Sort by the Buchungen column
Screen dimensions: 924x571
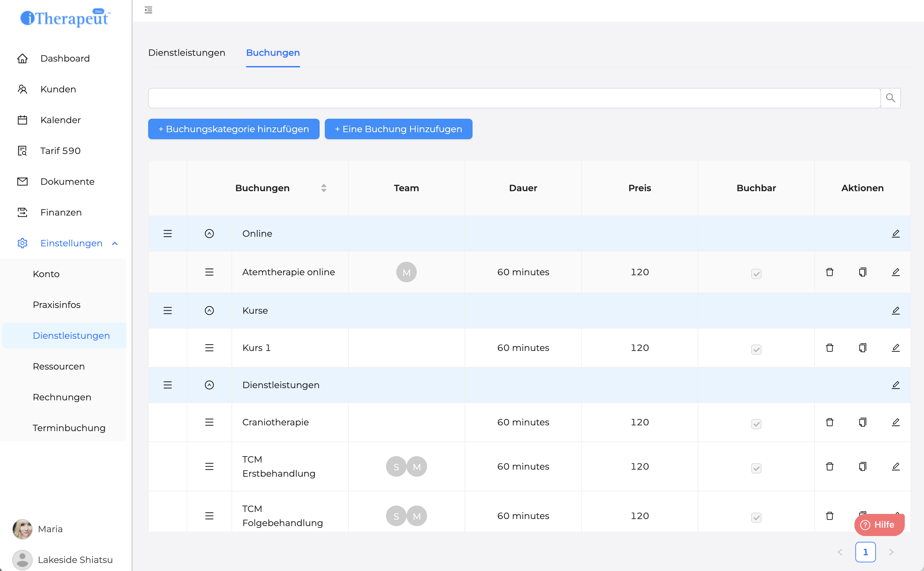323,188
